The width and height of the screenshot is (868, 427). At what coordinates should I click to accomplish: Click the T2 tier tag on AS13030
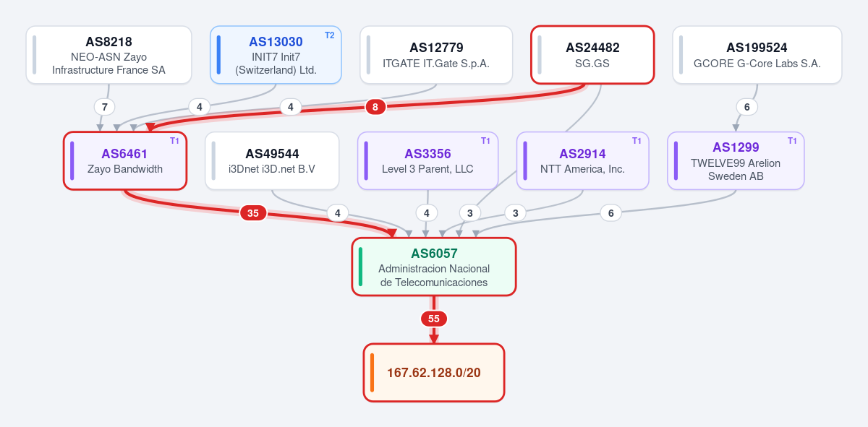tap(330, 35)
